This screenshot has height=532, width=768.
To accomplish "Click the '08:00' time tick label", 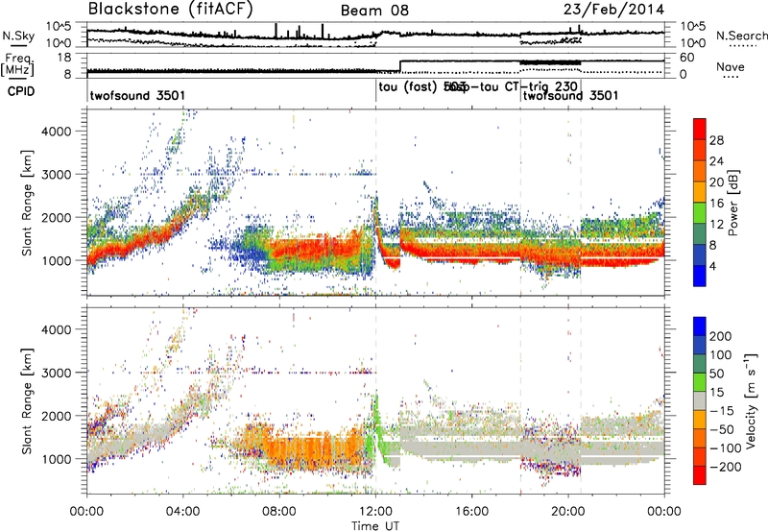I will click(279, 512).
